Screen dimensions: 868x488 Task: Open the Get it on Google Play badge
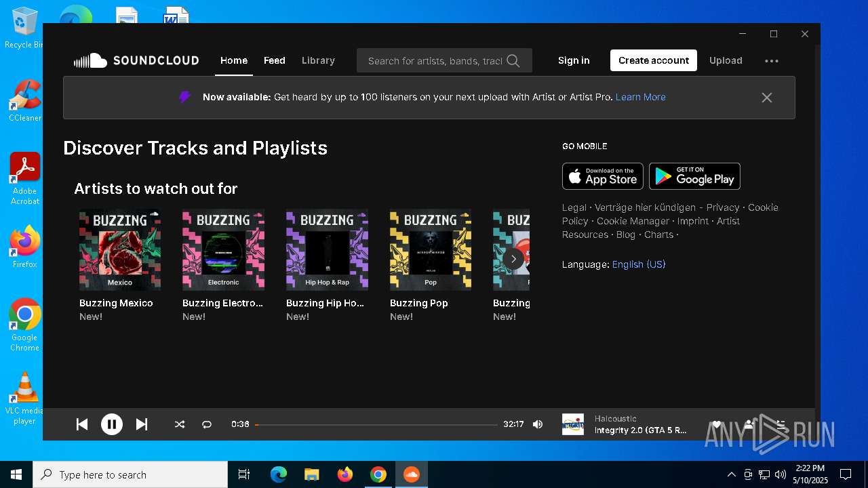(x=694, y=176)
